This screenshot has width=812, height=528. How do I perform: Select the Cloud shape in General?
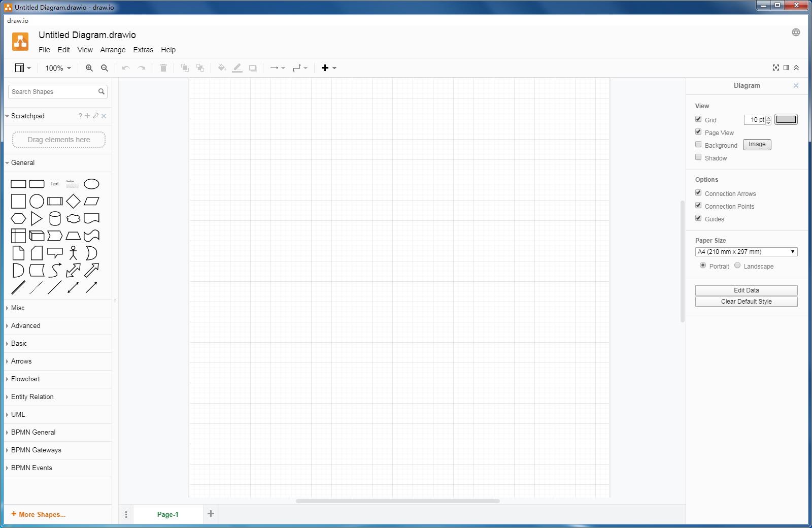pyautogui.click(x=73, y=219)
